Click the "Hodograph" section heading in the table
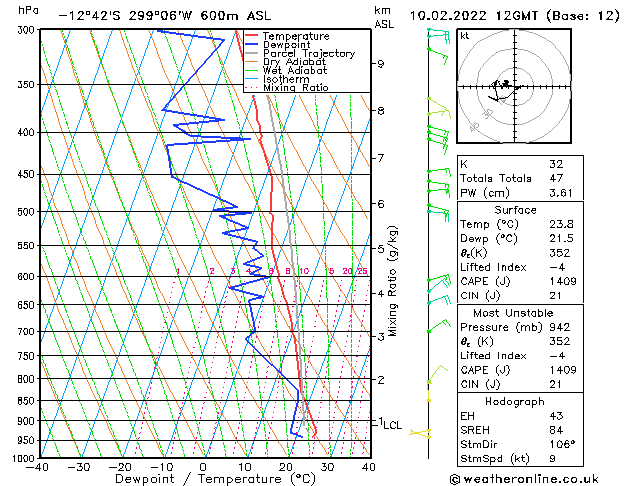The height and width of the screenshot is (486, 629). [x=515, y=402]
